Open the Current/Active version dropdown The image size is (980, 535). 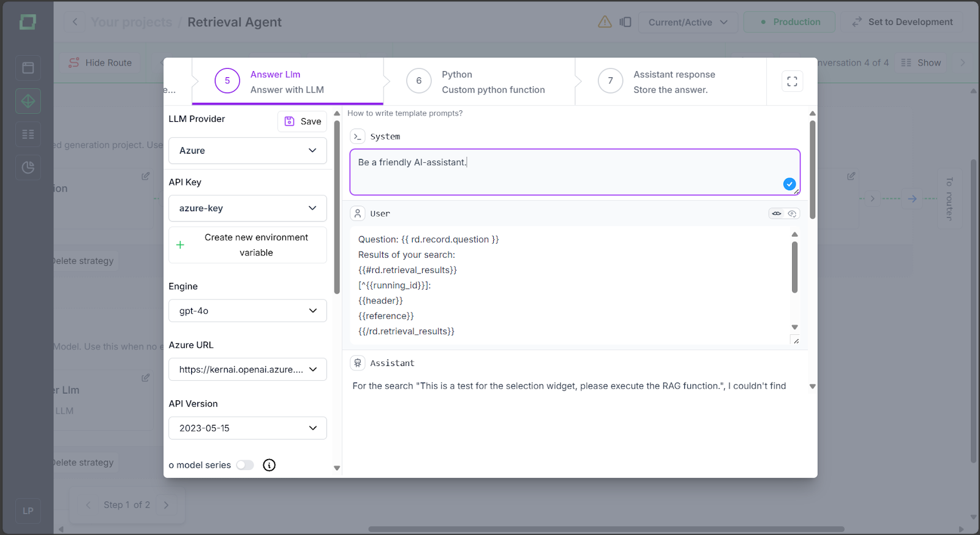pyautogui.click(x=688, y=22)
